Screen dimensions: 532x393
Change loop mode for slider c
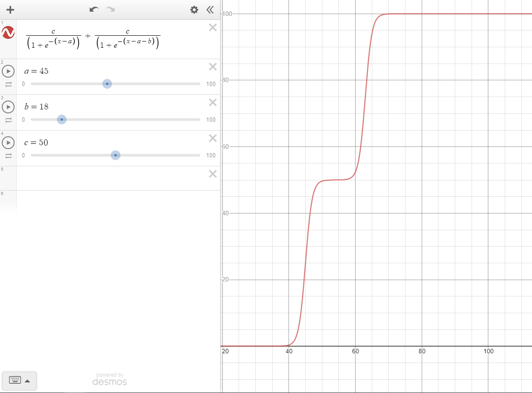tap(8, 156)
